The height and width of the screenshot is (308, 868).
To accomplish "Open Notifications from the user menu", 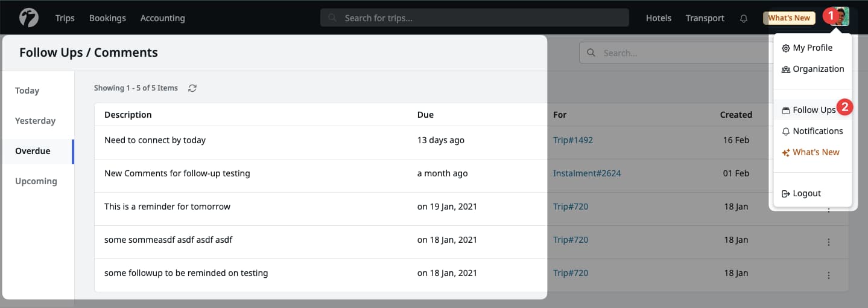I will click(x=817, y=131).
